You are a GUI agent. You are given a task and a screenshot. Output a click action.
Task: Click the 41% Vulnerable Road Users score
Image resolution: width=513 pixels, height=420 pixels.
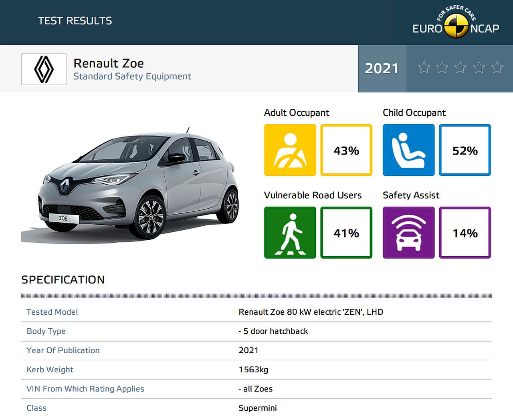346,233
